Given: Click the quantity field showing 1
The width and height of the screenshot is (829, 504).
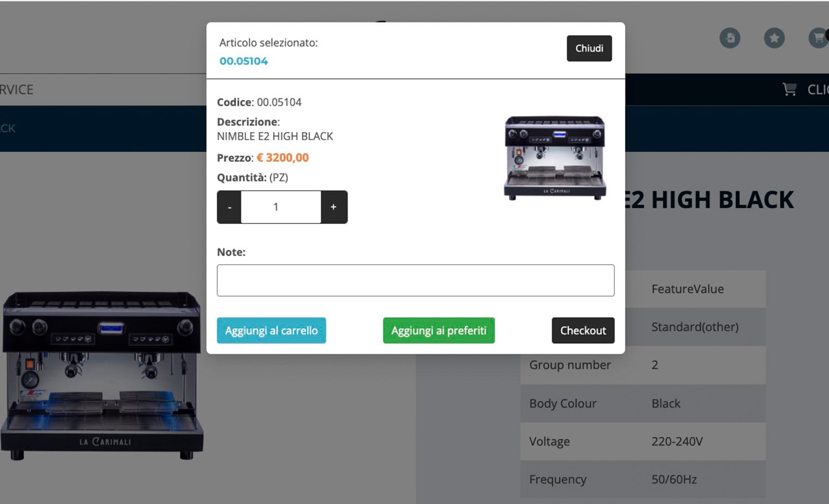Looking at the screenshot, I should tap(281, 207).
